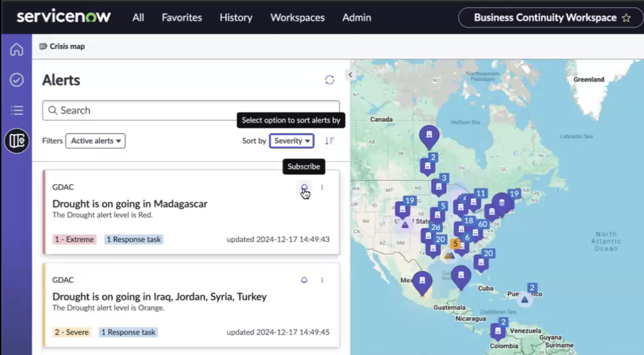Open the All menu
The width and height of the screenshot is (644, 355).
138,18
